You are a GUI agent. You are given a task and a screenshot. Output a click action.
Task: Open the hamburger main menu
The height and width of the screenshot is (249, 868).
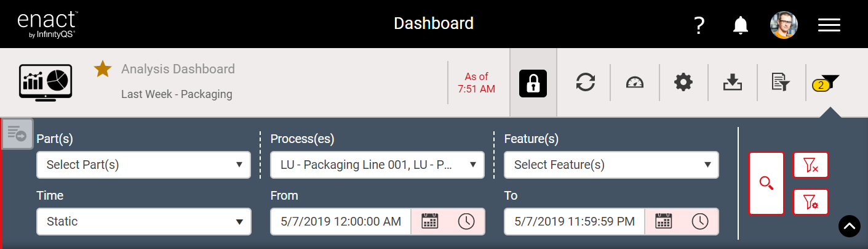(829, 25)
